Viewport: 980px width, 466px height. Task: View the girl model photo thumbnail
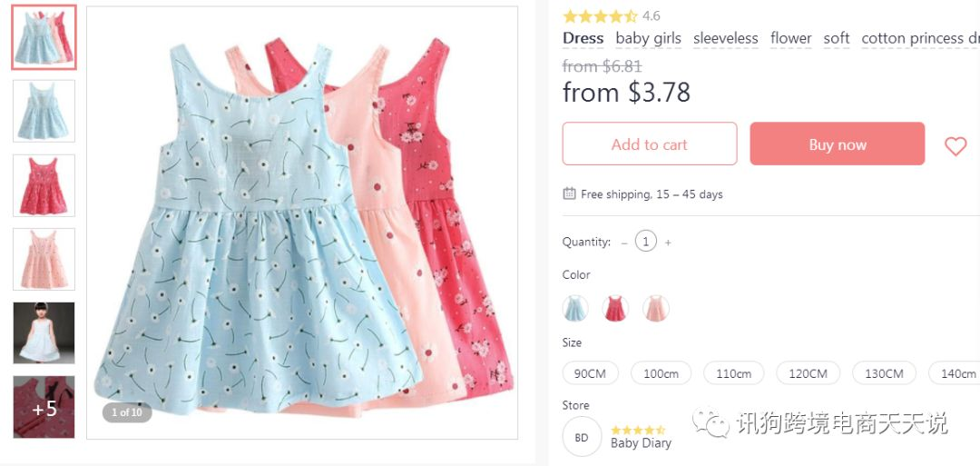[44, 332]
